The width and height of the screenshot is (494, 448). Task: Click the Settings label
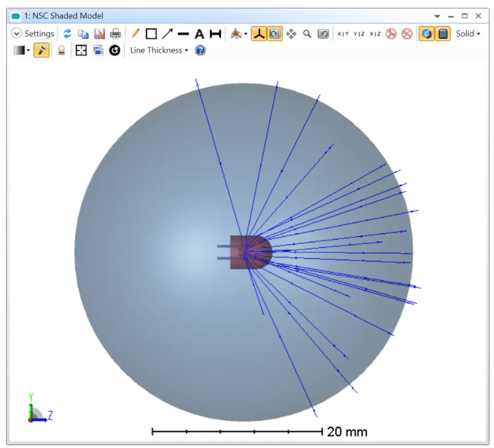pyautogui.click(x=39, y=33)
